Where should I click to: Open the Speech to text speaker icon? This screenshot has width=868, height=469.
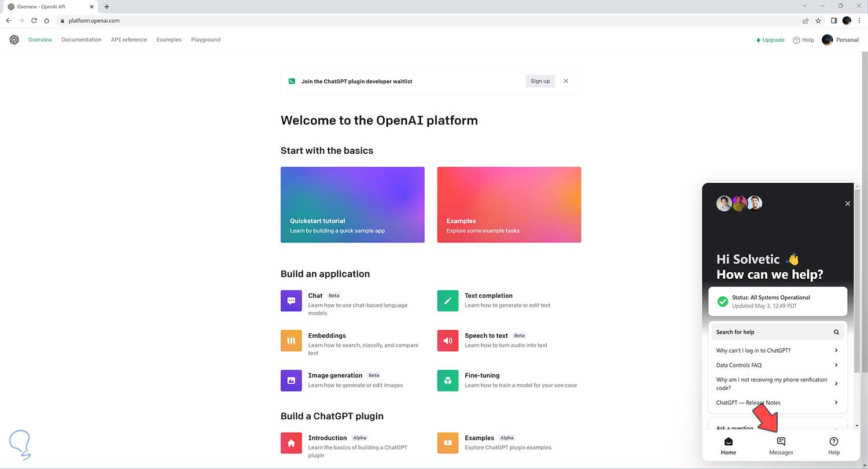[x=448, y=341]
